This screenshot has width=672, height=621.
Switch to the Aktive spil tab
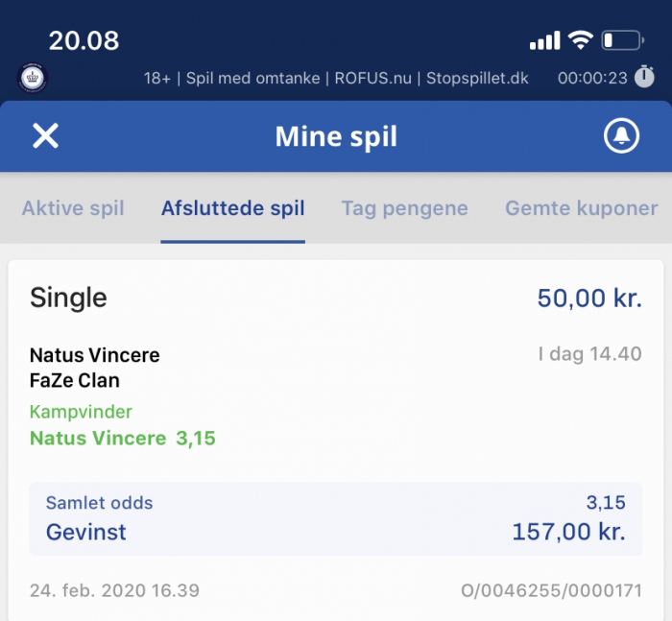point(73,208)
